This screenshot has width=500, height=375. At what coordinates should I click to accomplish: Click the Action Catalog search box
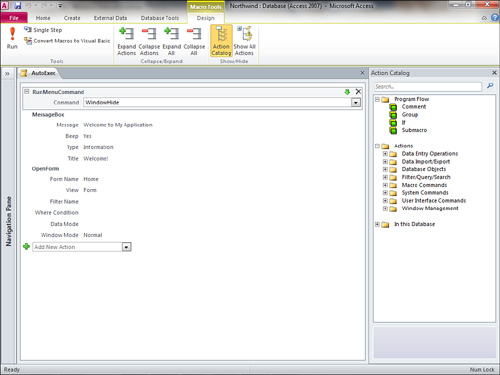point(428,87)
